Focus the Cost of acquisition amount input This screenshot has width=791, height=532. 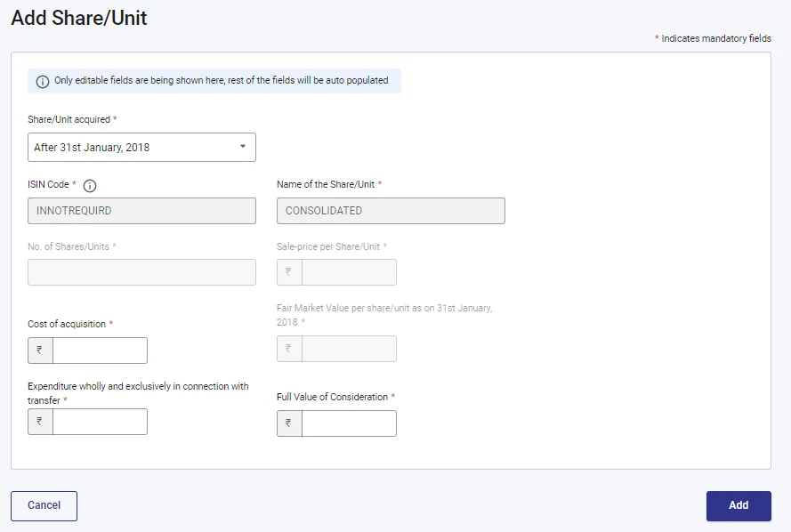(x=100, y=351)
